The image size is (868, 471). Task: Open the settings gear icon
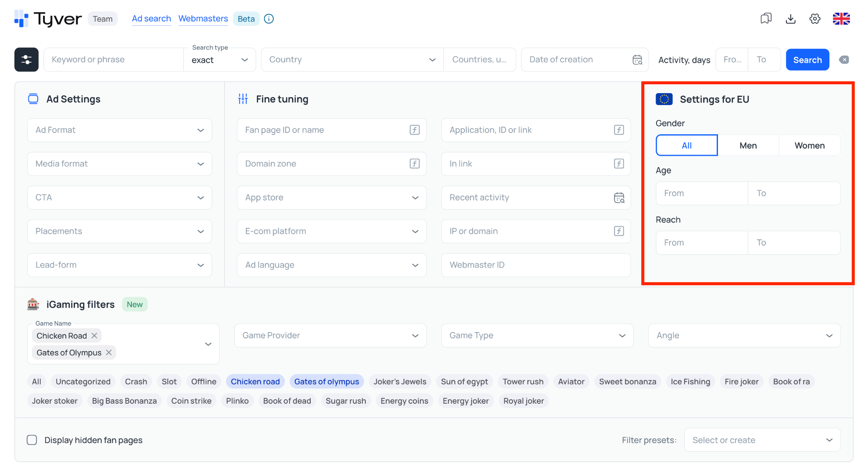point(815,19)
